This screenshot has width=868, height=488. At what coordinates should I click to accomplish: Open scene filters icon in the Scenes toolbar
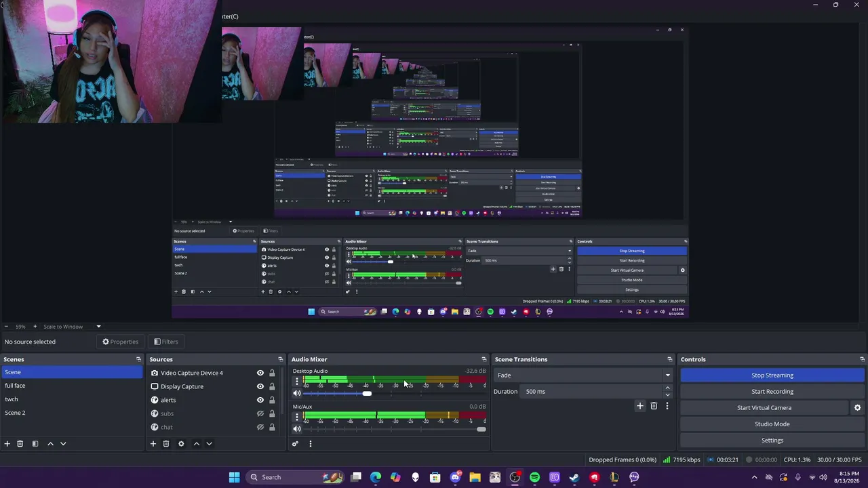pos(35,444)
